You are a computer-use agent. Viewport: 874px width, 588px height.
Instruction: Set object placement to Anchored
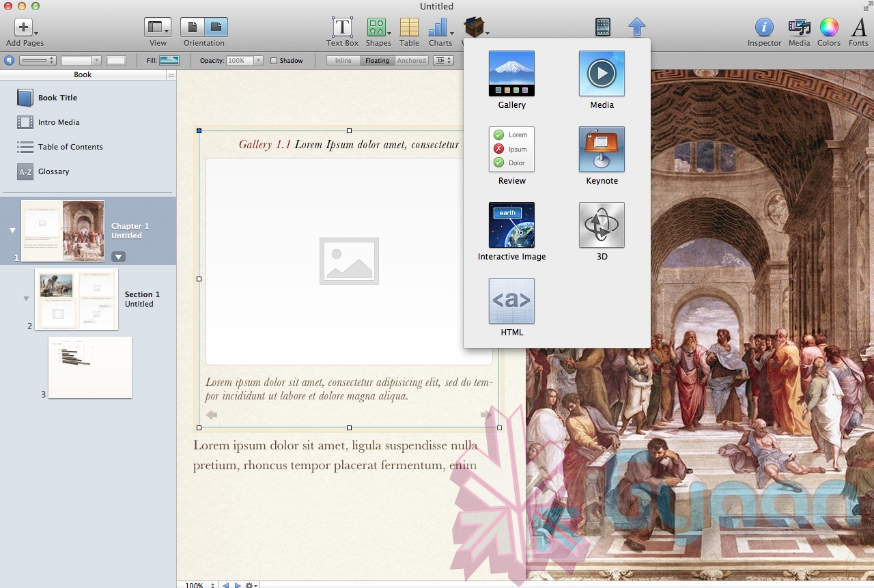pos(411,61)
